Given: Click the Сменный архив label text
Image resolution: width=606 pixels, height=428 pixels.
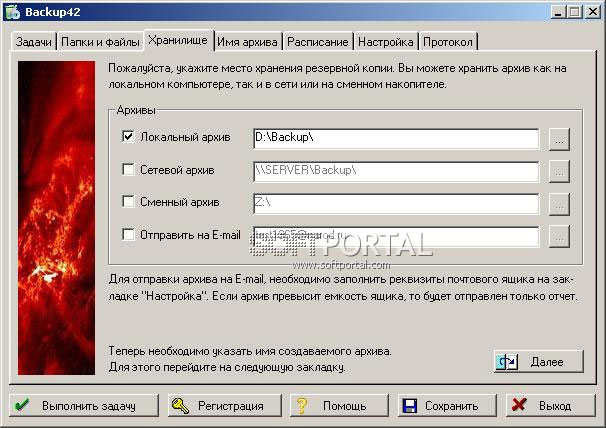Looking at the screenshot, I should click(x=180, y=202).
